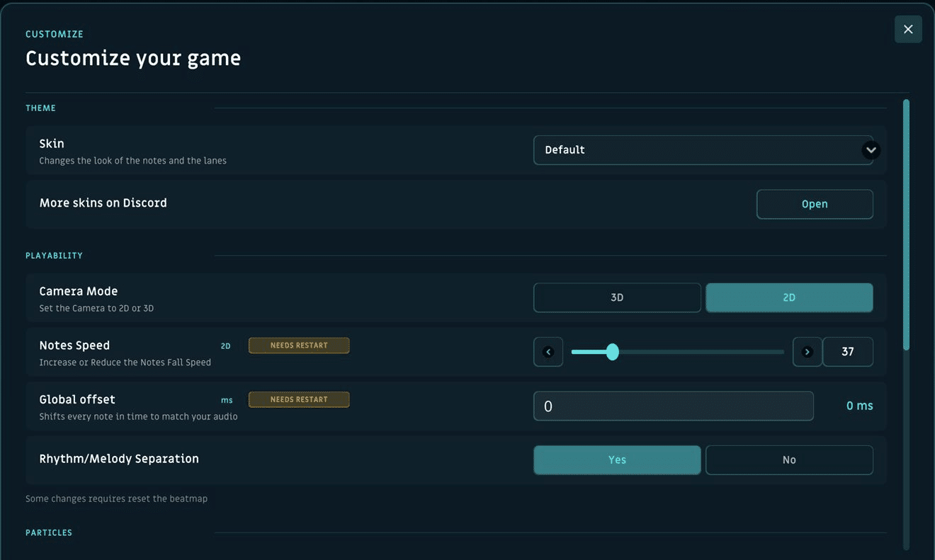Click 'Set the Camera to 2D or 3D' description
Screen dimensions: 935x560
(x=96, y=309)
